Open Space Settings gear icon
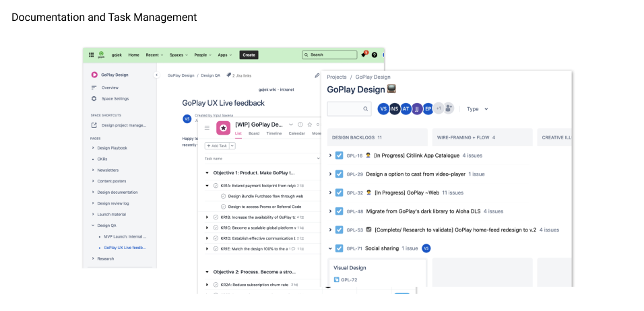The image size is (644, 311). [94, 98]
